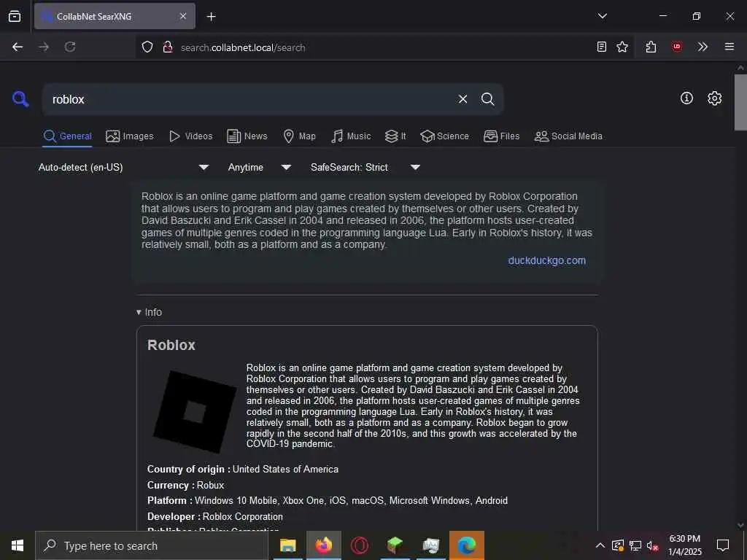Click the Currency : Robux line
747x560 pixels.
coord(185,485)
